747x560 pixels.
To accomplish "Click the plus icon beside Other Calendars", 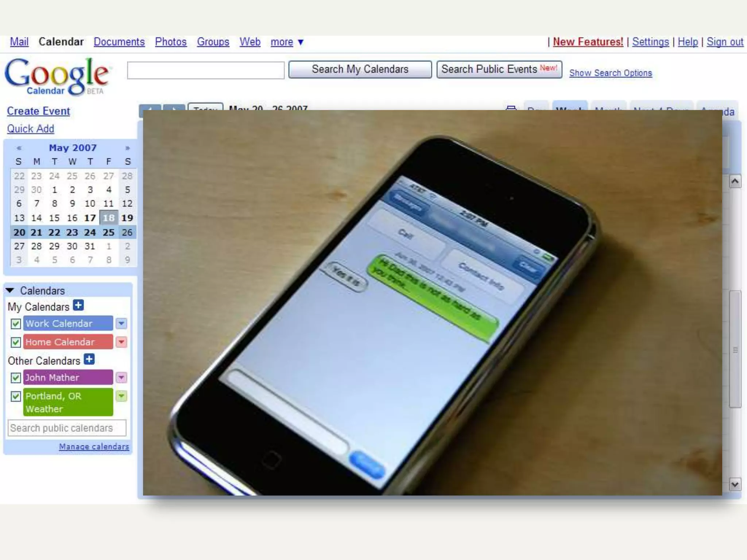I will point(89,359).
